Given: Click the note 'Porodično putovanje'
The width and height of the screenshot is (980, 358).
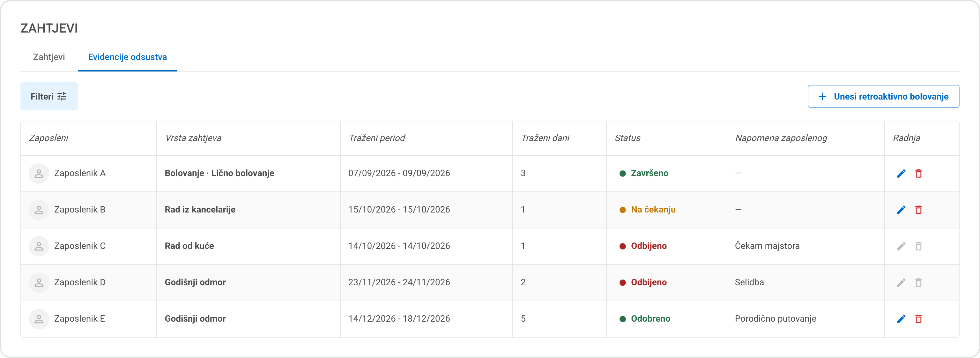Looking at the screenshot, I should pos(775,319).
